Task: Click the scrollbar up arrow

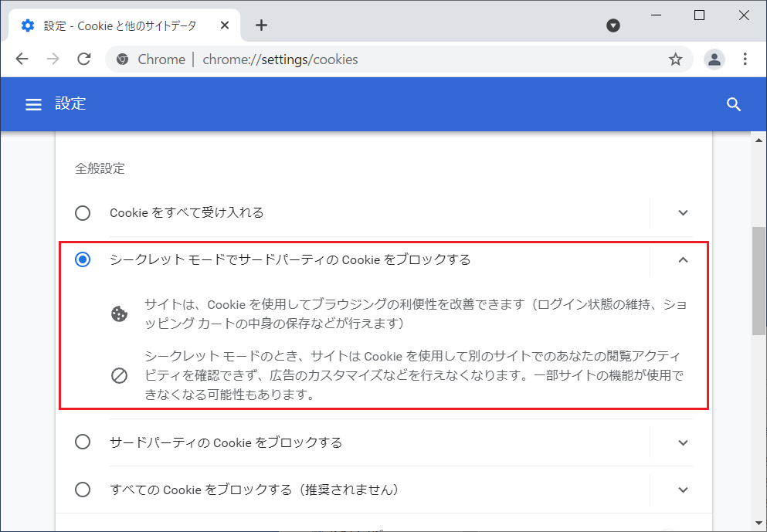Action: point(759,141)
